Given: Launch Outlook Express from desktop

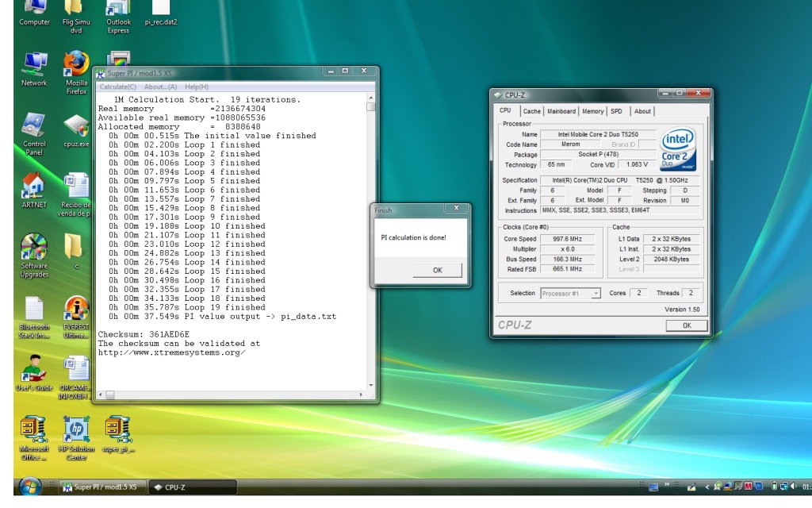Looking at the screenshot, I should [118, 17].
